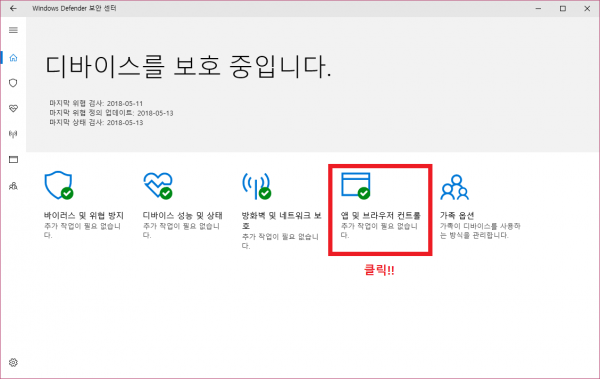Open device health heart icon in sidebar
Viewport: 600px width, 379px height.
pyautogui.click(x=13, y=109)
